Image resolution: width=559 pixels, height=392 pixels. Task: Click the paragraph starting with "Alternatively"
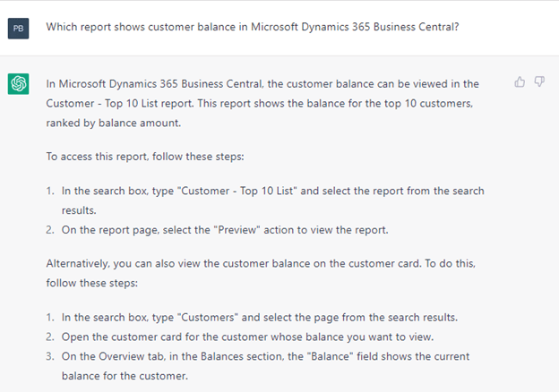[x=261, y=273]
